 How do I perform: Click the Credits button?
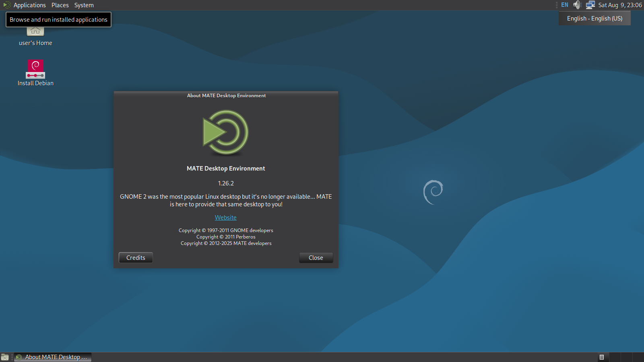136,258
